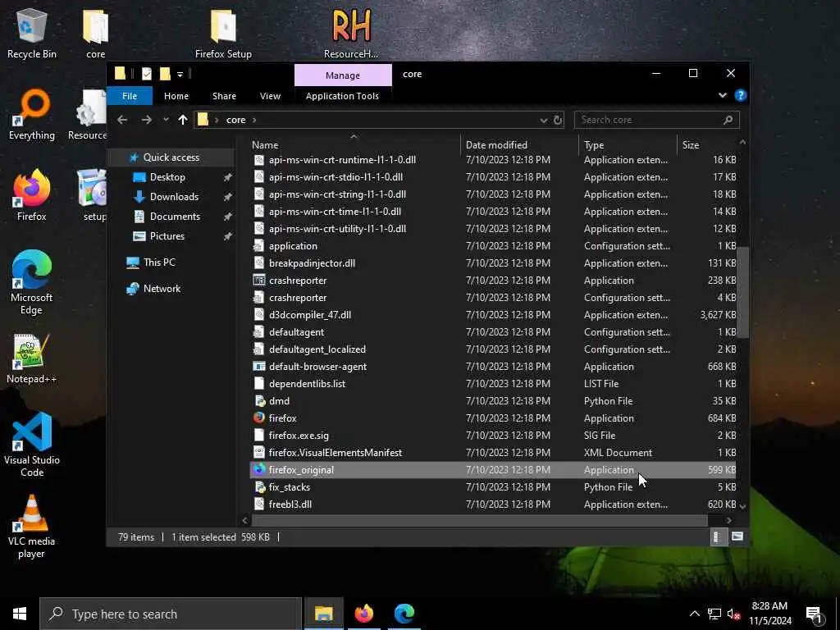840x630 pixels.
Task: Click the chevron after core in address bar
Action: point(254,120)
